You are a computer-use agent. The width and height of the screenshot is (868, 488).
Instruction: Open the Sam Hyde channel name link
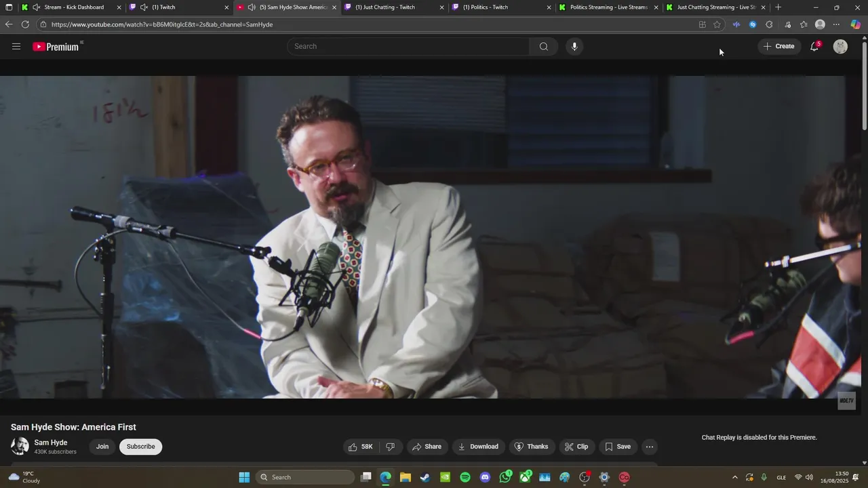[x=51, y=443]
